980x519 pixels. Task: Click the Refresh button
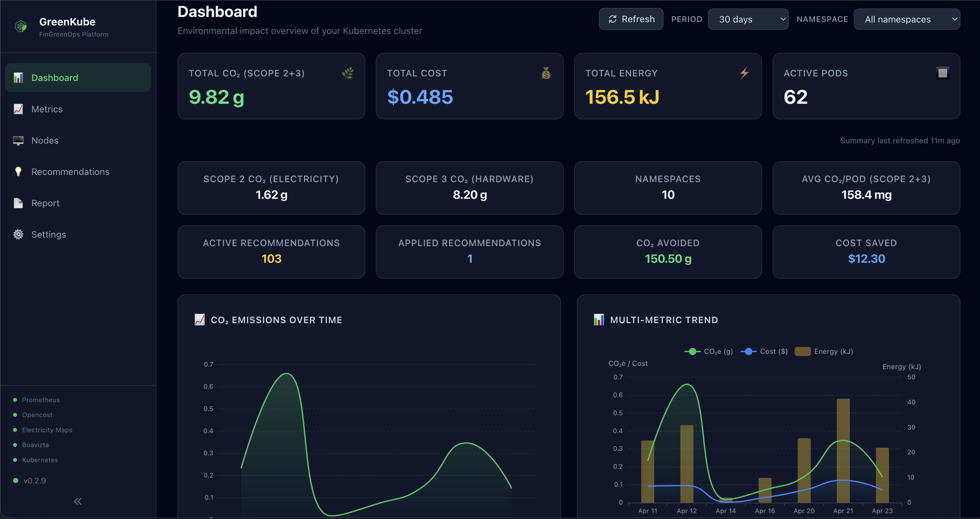point(631,19)
